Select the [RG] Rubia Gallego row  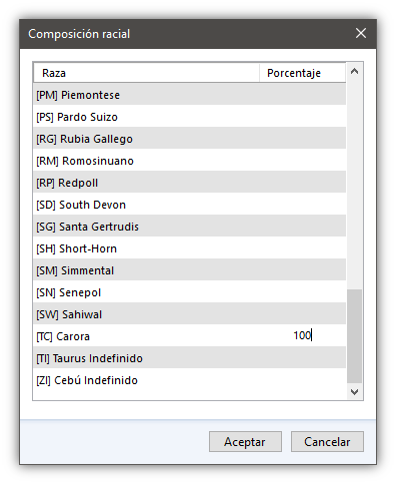click(x=190, y=139)
